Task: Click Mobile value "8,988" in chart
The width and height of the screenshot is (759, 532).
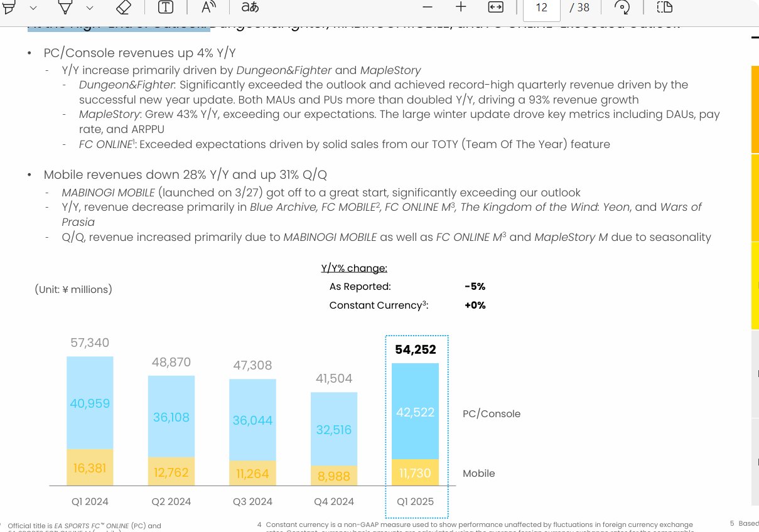Action: coord(334,476)
